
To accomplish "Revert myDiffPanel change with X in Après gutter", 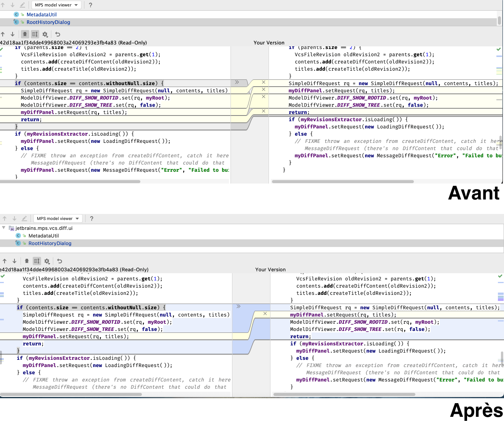I will (x=265, y=313).
